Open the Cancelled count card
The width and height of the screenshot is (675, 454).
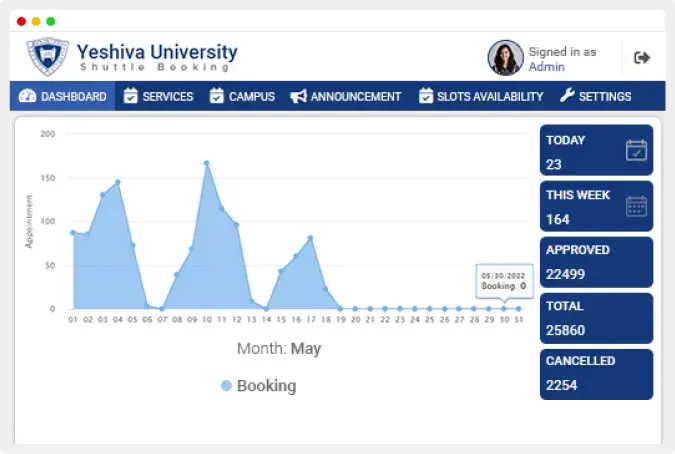coord(596,373)
